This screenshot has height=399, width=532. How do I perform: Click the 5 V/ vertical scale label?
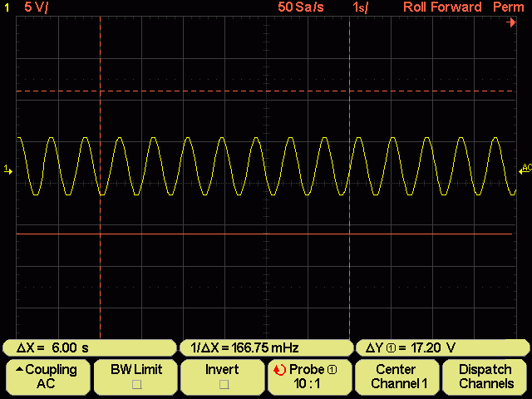(x=37, y=7)
